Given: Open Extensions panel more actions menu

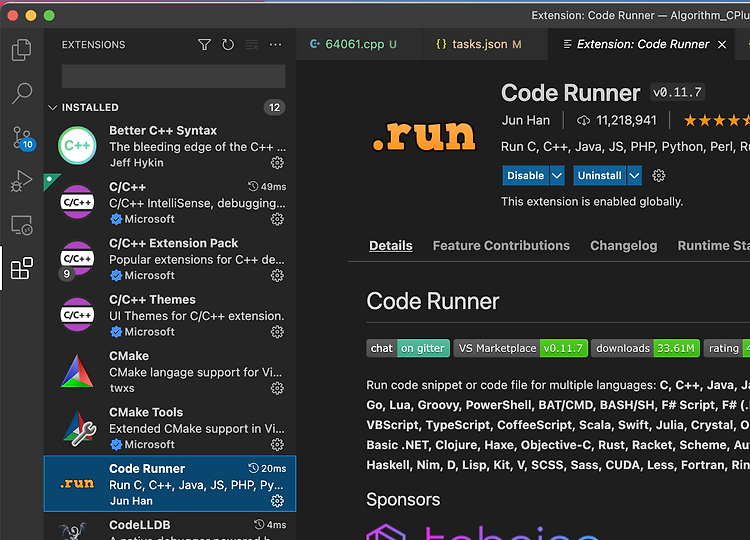Looking at the screenshot, I should (276, 44).
